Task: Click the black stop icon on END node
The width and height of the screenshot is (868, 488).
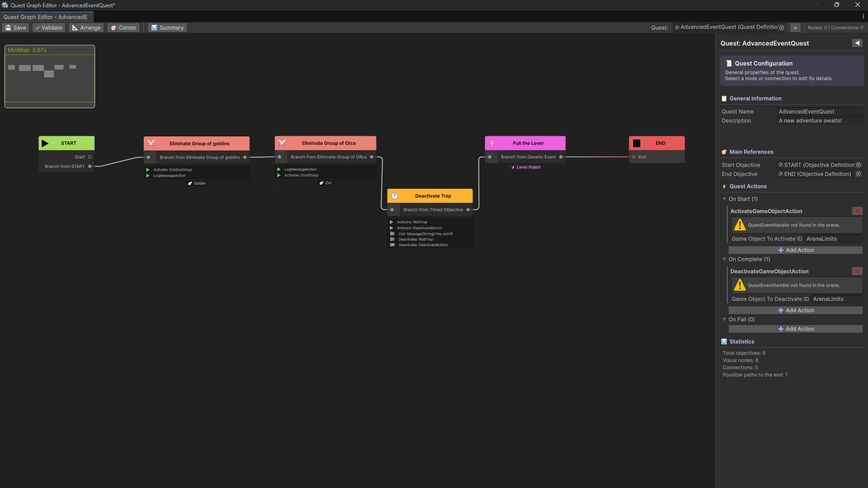Action: tap(637, 143)
